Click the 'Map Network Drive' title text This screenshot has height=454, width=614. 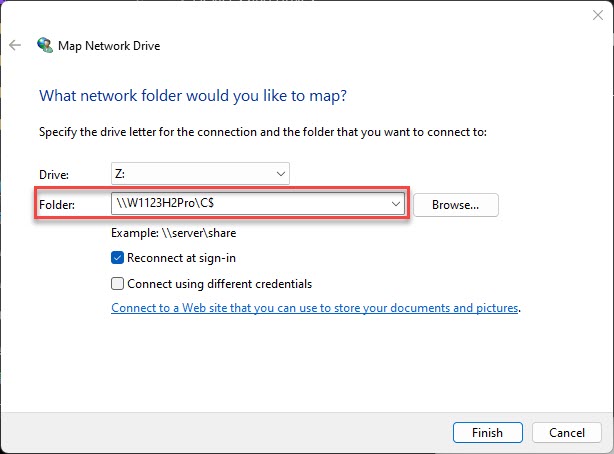[x=109, y=46]
